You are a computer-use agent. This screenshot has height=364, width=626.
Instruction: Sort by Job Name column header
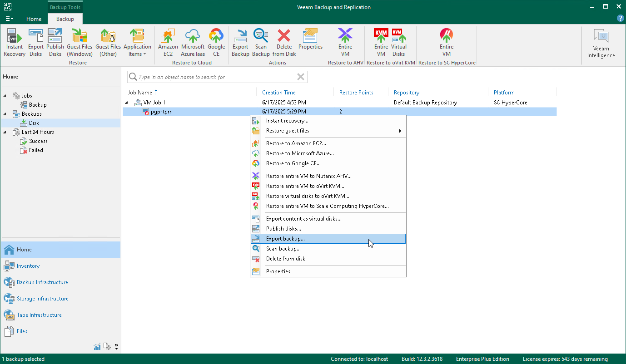[140, 93]
